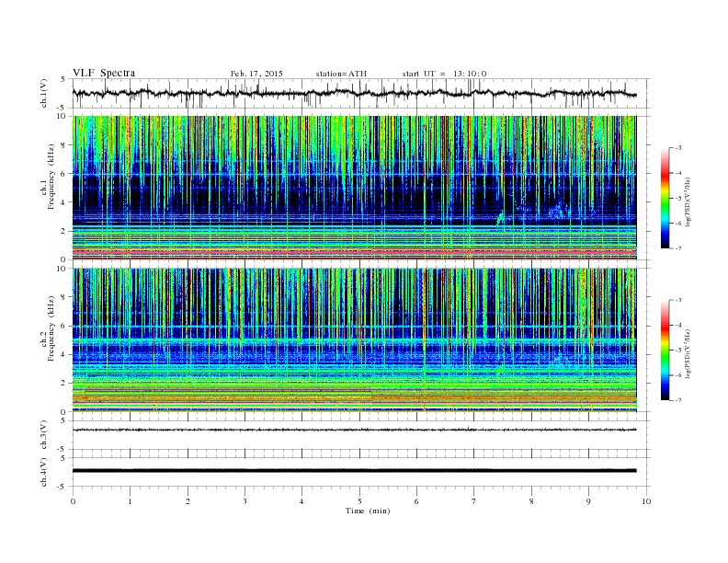The height and width of the screenshot is (563, 728).
Task: Click the '4' kHz tick of ch.2 spectrogram
Action: pyautogui.click(x=64, y=355)
